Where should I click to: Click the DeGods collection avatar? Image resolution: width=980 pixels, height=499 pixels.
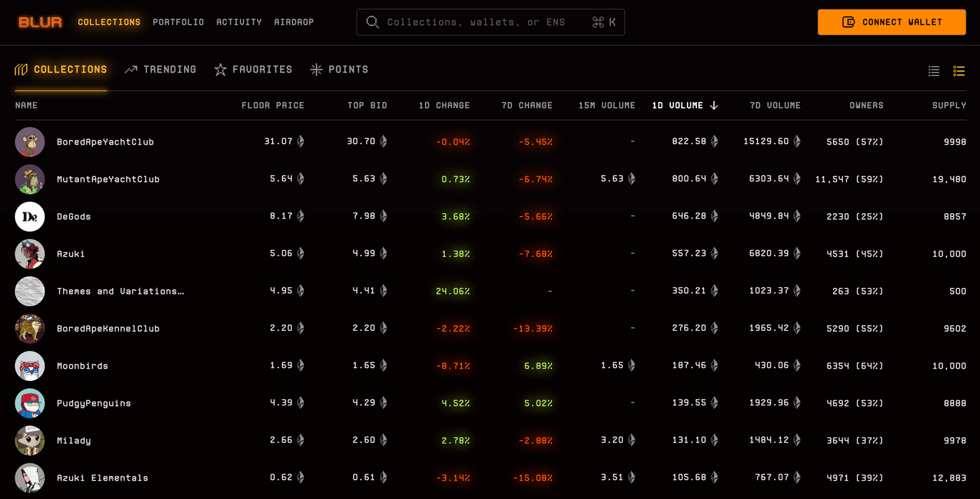click(30, 217)
